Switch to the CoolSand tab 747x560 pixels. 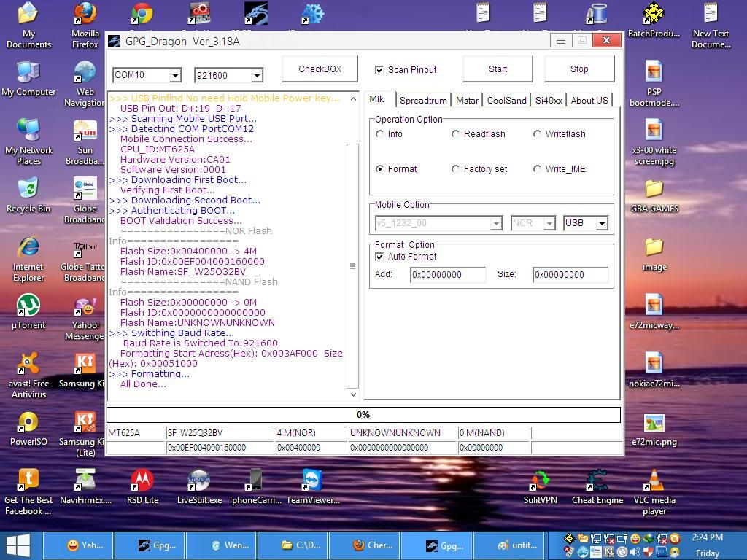point(506,101)
